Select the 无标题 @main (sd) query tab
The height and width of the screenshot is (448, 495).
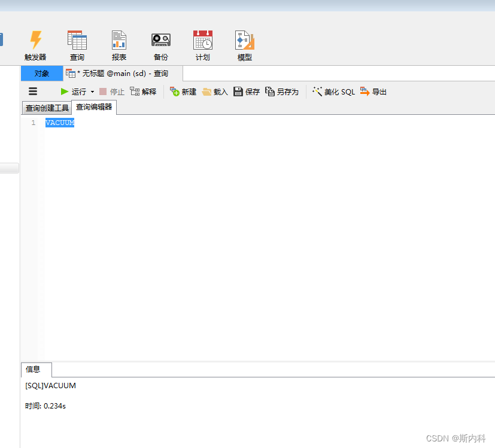tap(123, 74)
